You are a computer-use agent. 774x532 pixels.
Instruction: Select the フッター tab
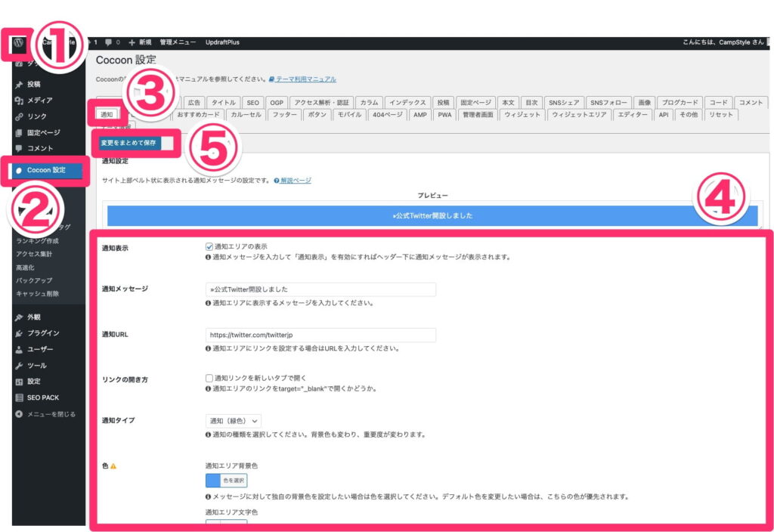[x=285, y=115]
